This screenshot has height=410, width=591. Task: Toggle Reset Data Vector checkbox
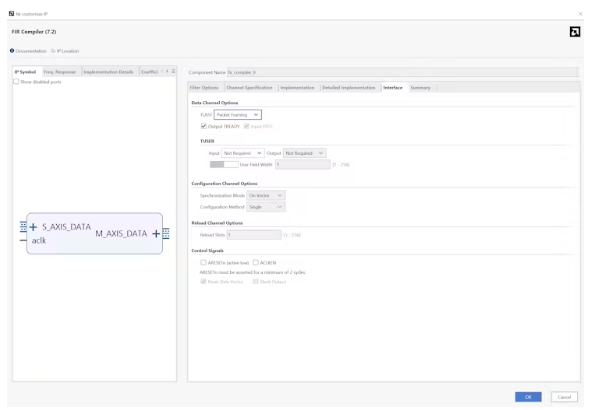point(204,281)
